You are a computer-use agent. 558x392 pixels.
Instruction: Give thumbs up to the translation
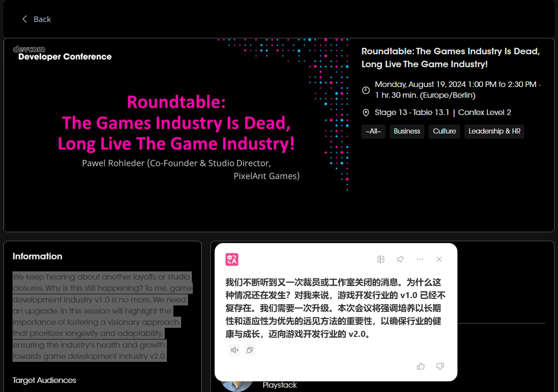pyautogui.click(x=421, y=366)
